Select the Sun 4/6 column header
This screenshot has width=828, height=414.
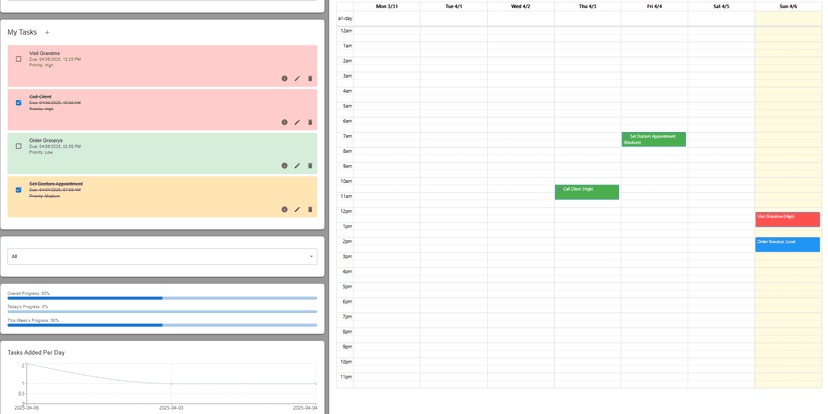coord(788,6)
